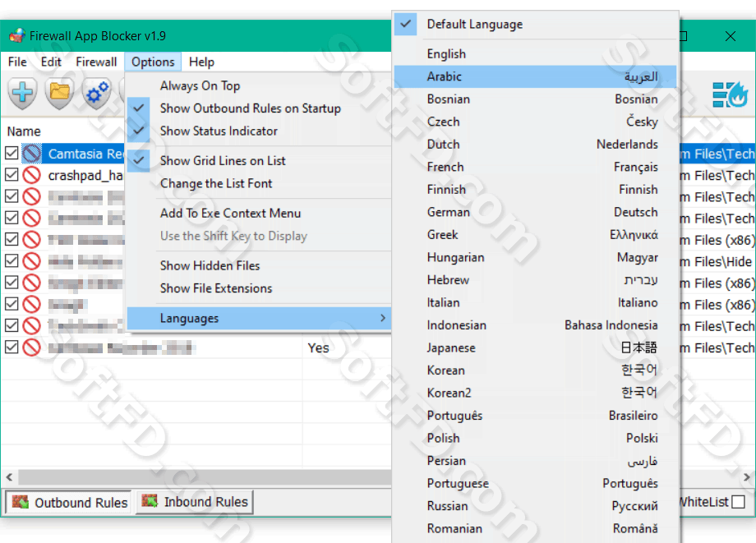Screen dimensions: 756x543
Task: Switch language to Polish
Action: pos(535,439)
